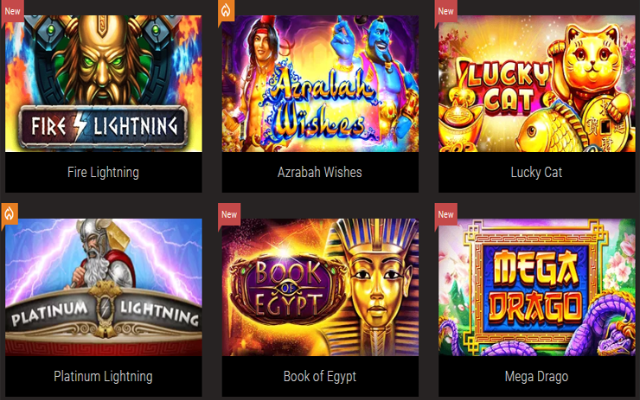Click the New badge on Mega Drago

[x=446, y=214]
